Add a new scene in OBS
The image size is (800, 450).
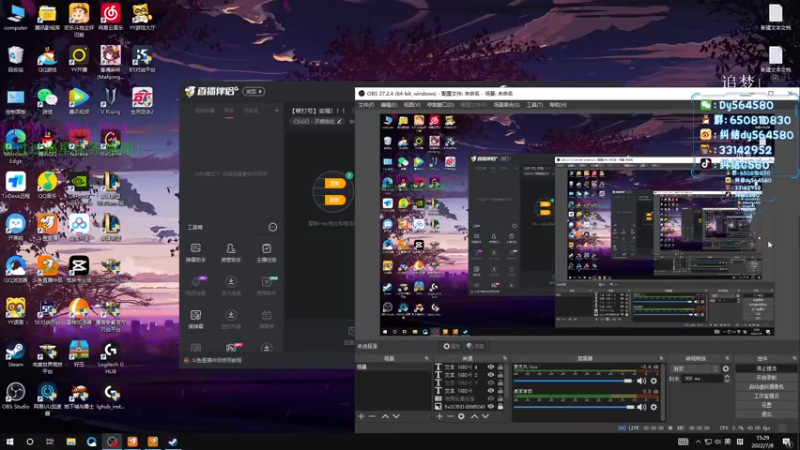pyautogui.click(x=361, y=416)
